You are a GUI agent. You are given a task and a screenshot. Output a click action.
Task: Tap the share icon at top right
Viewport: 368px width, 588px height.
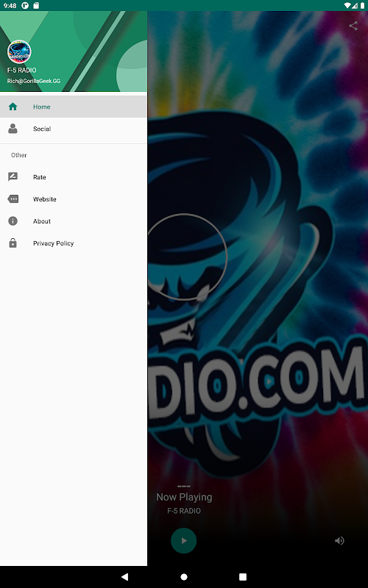coord(353,26)
